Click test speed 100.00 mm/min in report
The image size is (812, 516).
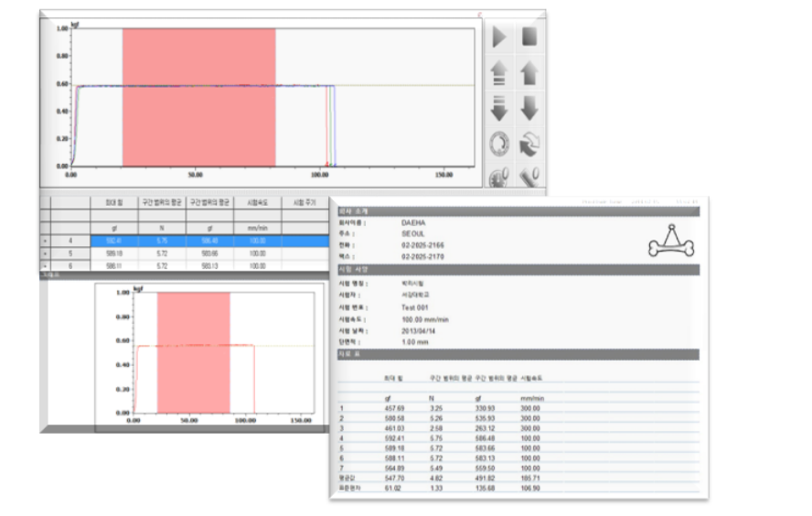425,319
